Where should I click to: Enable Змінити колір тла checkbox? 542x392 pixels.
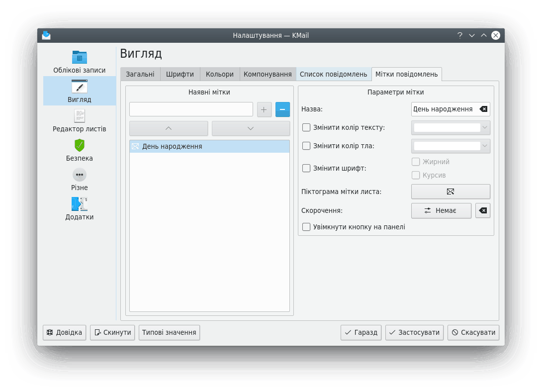(306, 146)
